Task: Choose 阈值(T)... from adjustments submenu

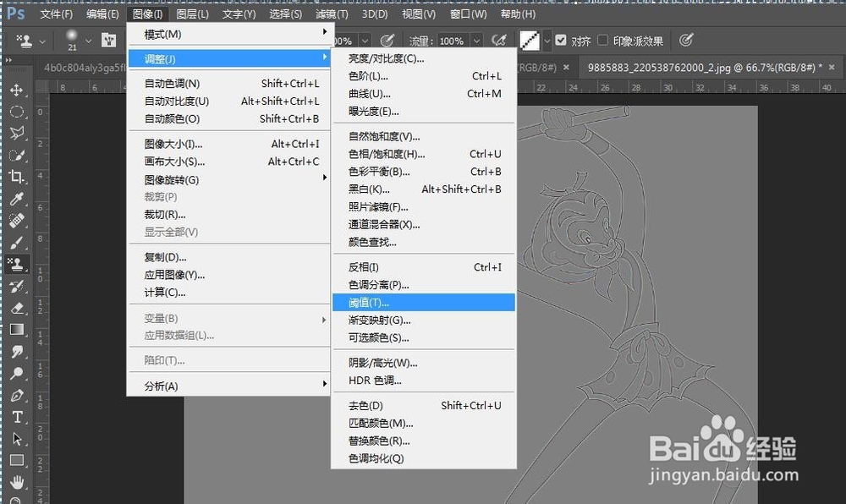Action: click(x=424, y=303)
